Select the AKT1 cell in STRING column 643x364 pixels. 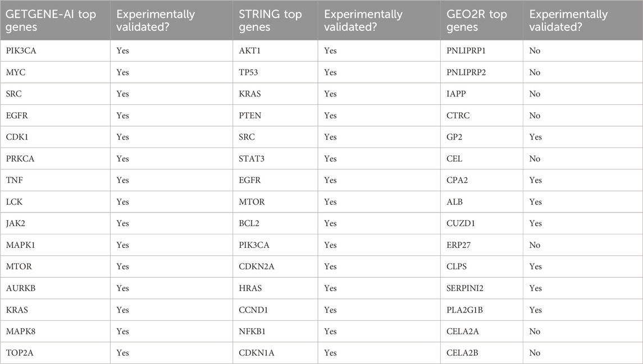(249, 51)
